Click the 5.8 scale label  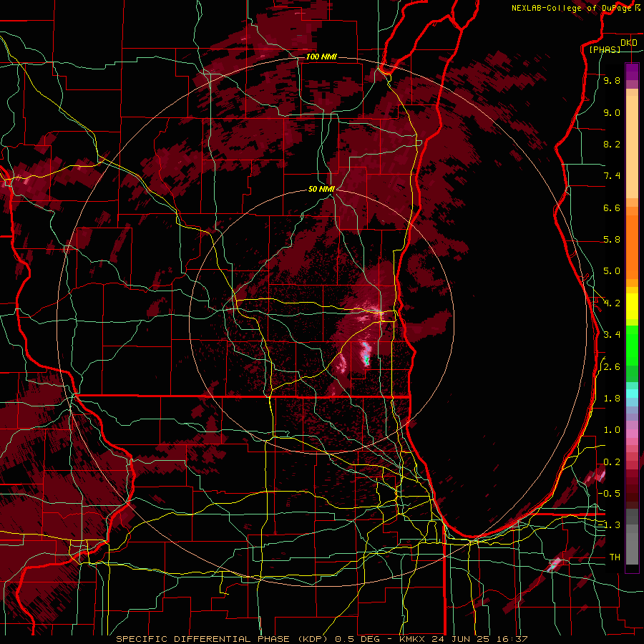coord(612,240)
